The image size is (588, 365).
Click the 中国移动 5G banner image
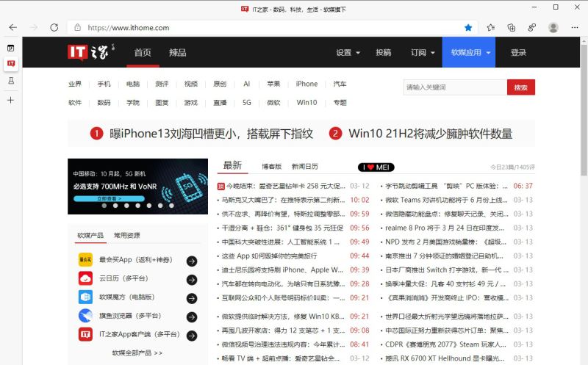coord(137,187)
